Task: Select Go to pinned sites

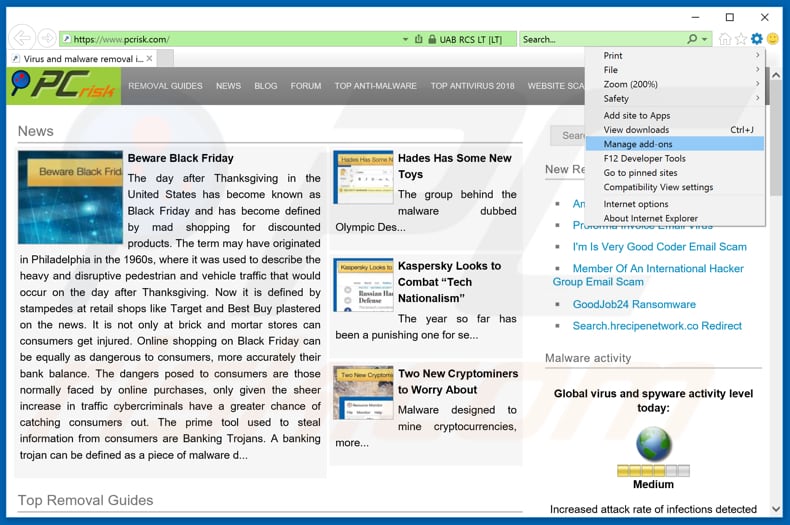Action: pos(675,173)
